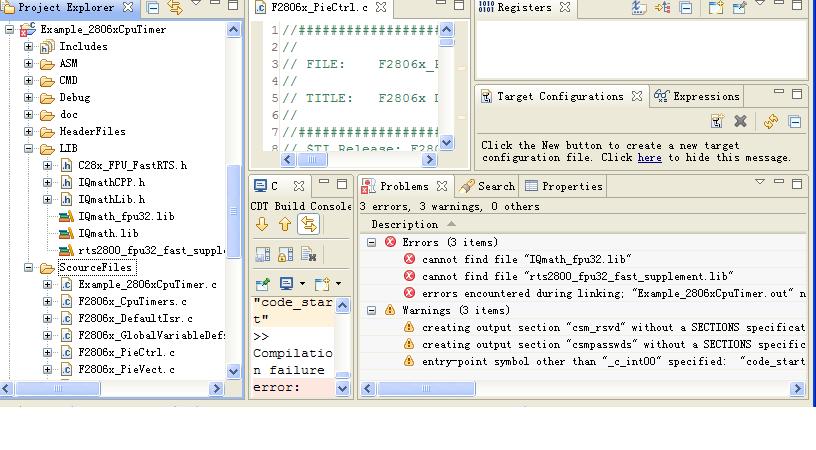Open the Problems view menu triangle
Viewport: 816px width, 450px height.
click(x=760, y=182)
